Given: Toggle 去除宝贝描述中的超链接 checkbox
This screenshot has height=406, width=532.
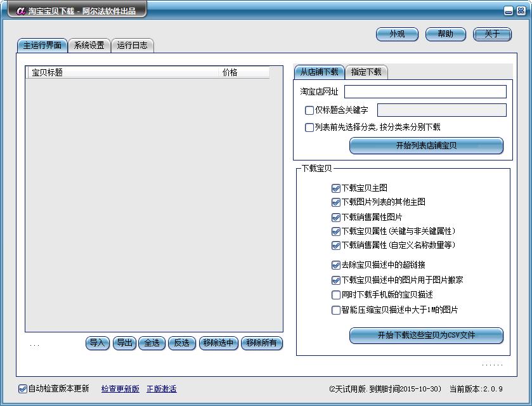Looking at the screenshot, I should (336, 265).
